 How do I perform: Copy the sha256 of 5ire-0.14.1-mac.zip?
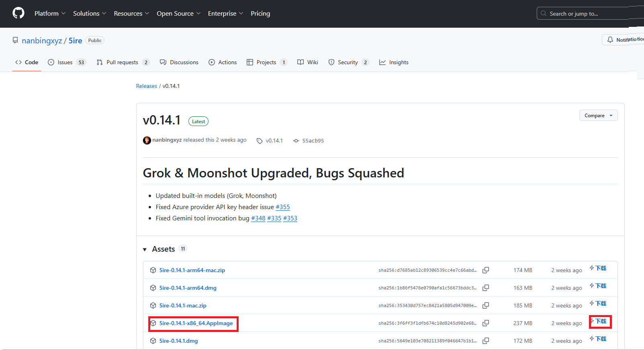click(x=485, y=305)
